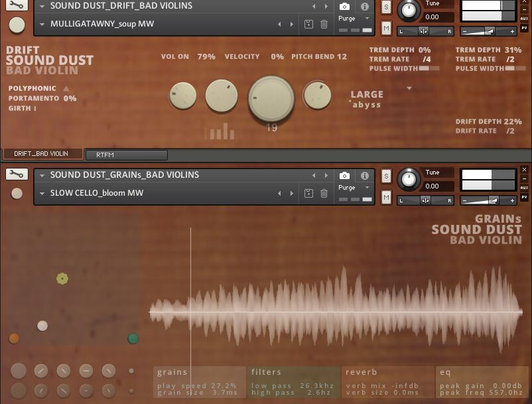532x404 pixels.
Task: Select the eq panel tab
Action: pos(482,382)
